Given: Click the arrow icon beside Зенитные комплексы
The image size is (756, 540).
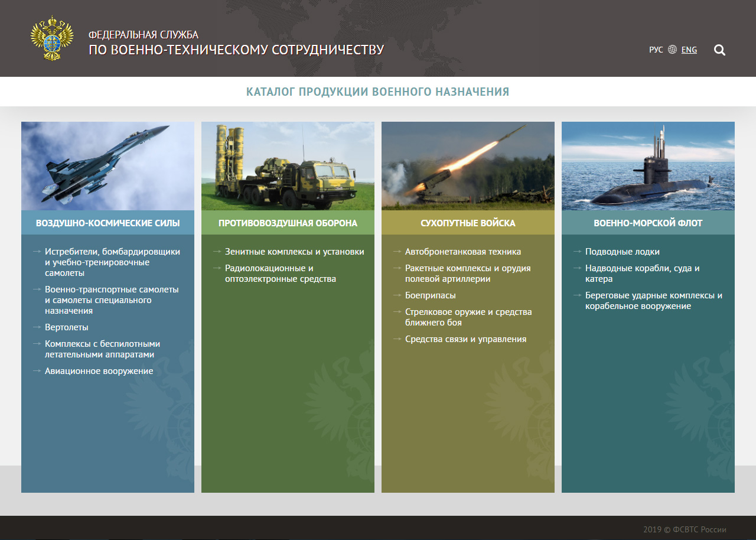Looking at the screenshot, I should pyautogui.click(x=217, y=252).
